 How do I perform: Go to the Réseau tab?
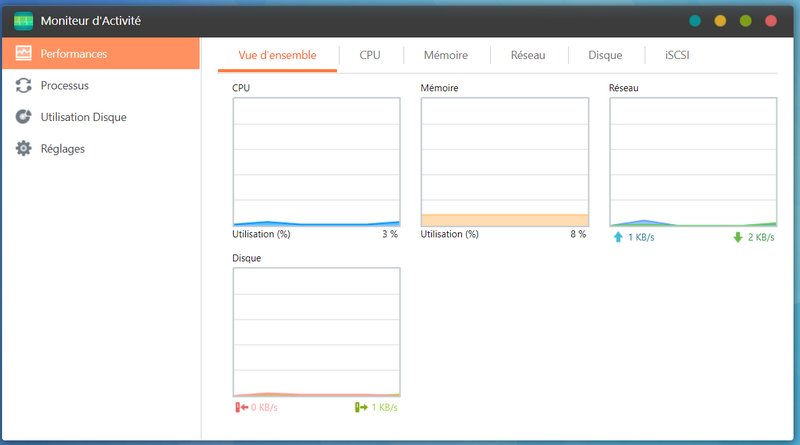(x=527, y=56)
